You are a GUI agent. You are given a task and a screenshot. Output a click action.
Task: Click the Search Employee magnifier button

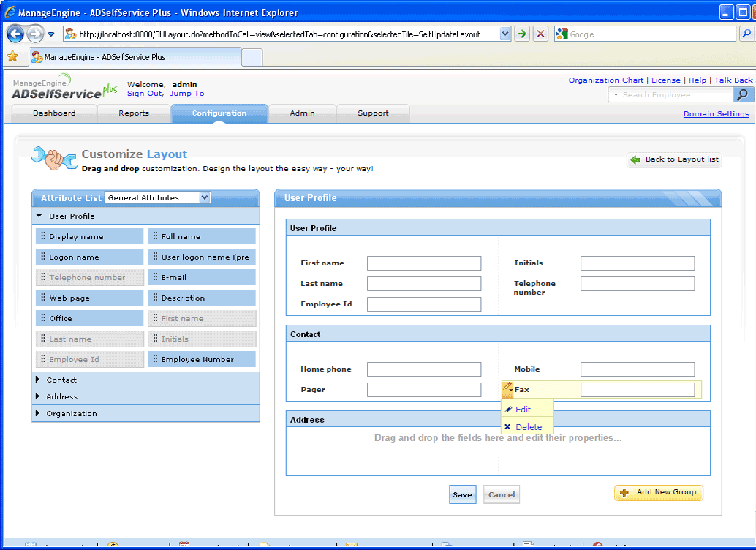(743, 94)
